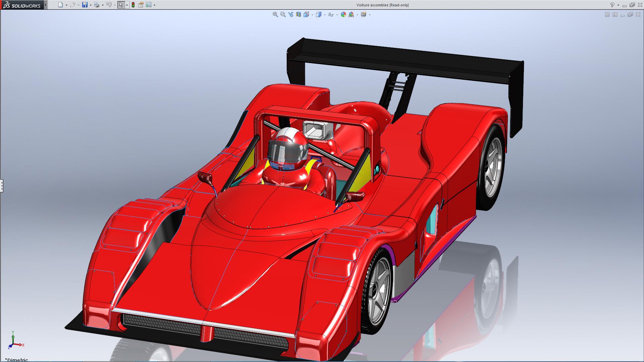
Task: Click the Zoom to Fit magnifier icon
Action: [275, 14]
